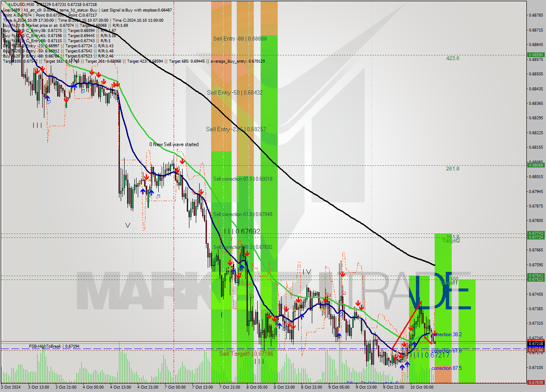Click the 'Point B:0.67399' value
This screenshot has height=392, width=546.
[x=51, y=15]
